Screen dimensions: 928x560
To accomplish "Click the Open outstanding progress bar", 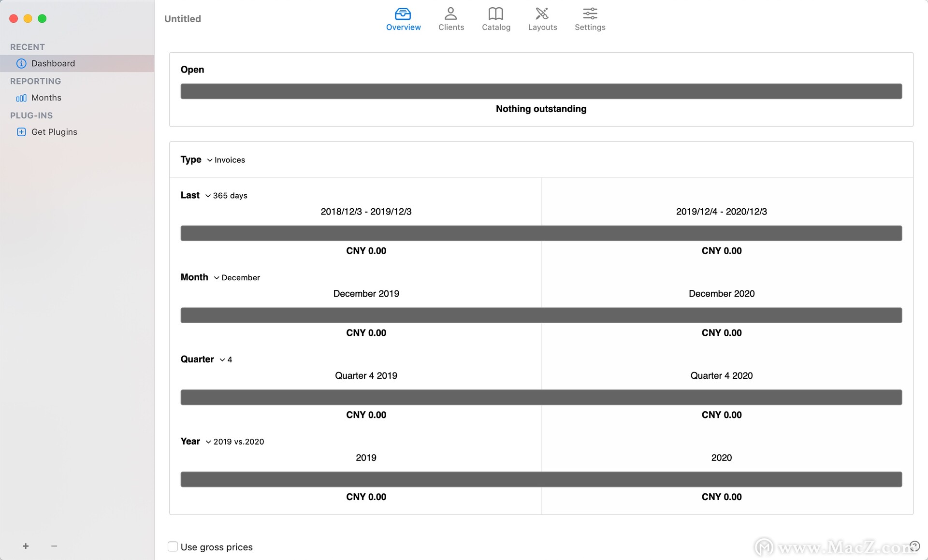I will pos(541,91).
